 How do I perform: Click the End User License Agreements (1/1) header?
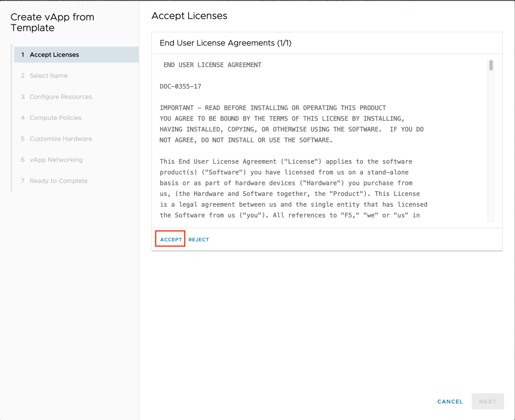(x=226, y=43)
